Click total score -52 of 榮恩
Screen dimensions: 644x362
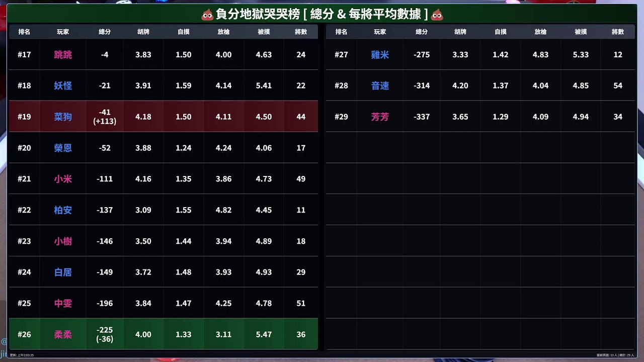(105, 148)
